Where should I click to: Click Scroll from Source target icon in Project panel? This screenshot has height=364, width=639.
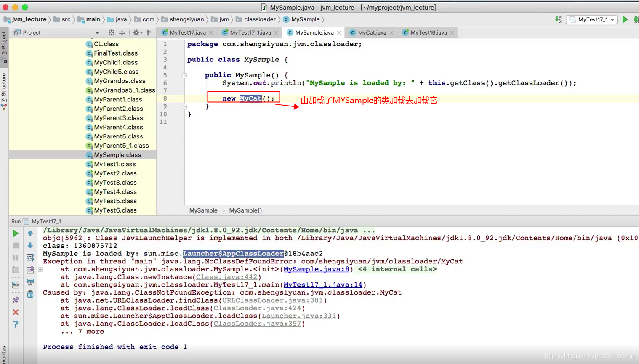tap(111, 32)
